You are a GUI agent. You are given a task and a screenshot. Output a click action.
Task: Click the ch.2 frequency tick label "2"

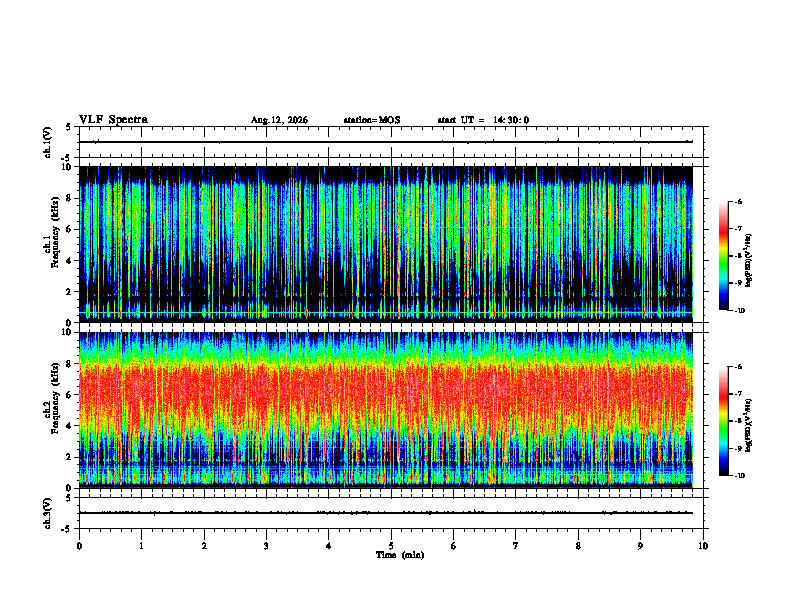click(x=70, y=457)
